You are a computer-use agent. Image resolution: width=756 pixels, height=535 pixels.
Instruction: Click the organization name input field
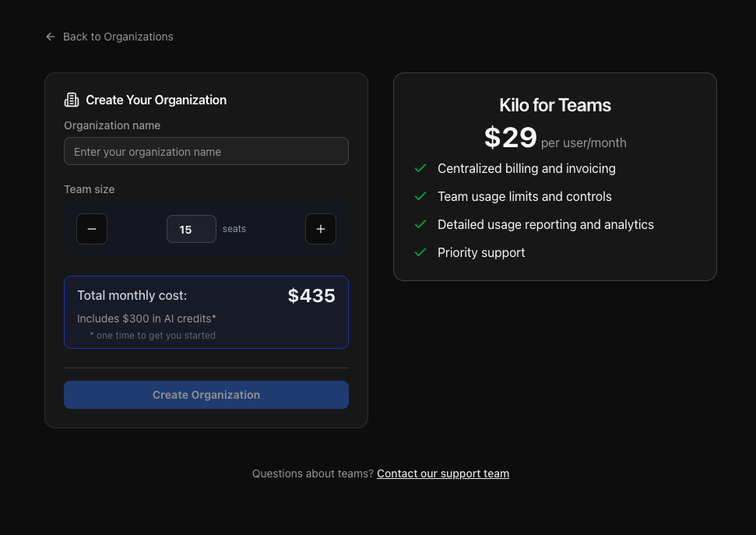click(x=206, y=151)
